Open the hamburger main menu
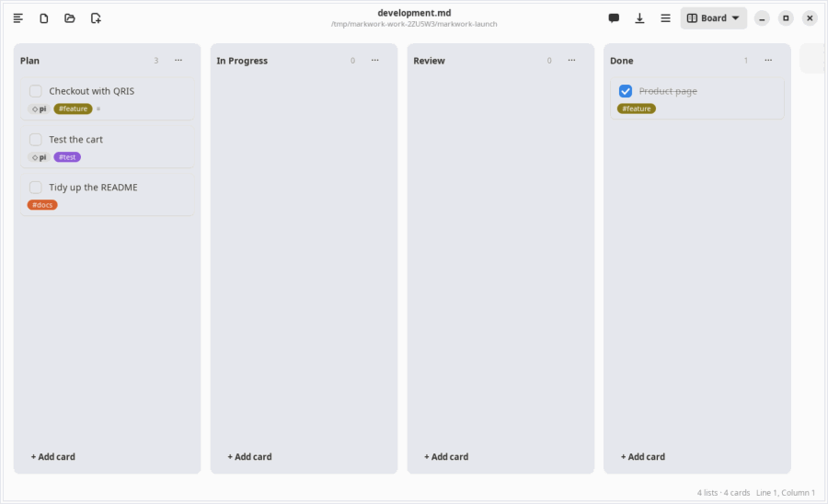 (665, 18)
